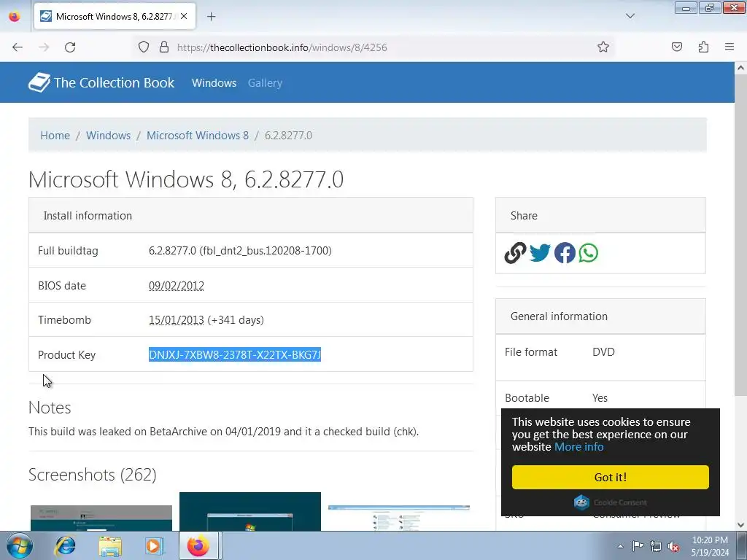Click The Collection Book title link
Screen dimensions: 747x560
click(x=114, y=82)
